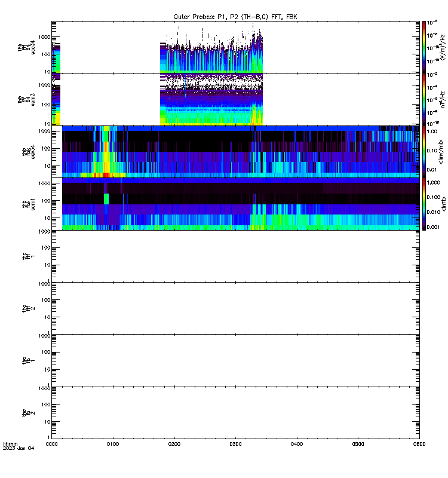Select the thb fff 64 edc34 spectrogram panel

coord(235,47)
